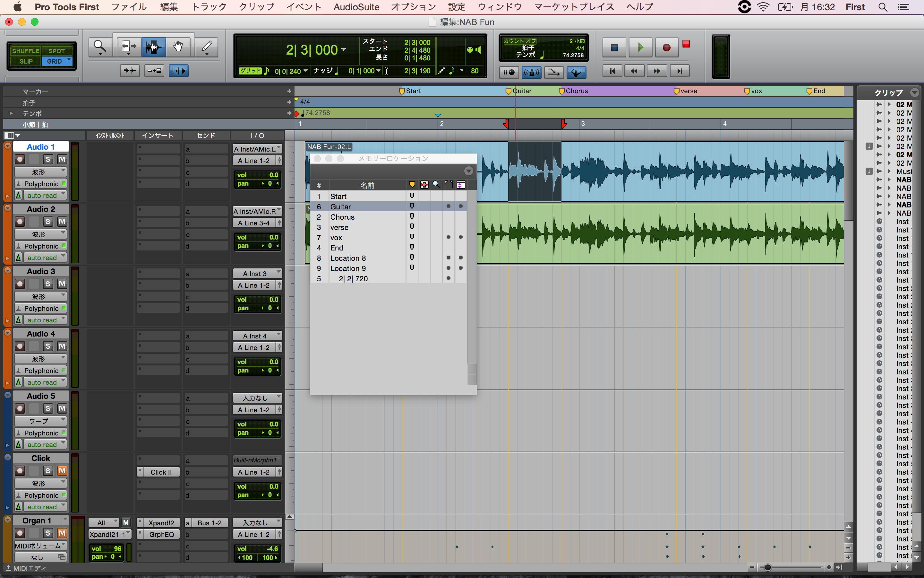Click the Fast Forward transport button

656,71
